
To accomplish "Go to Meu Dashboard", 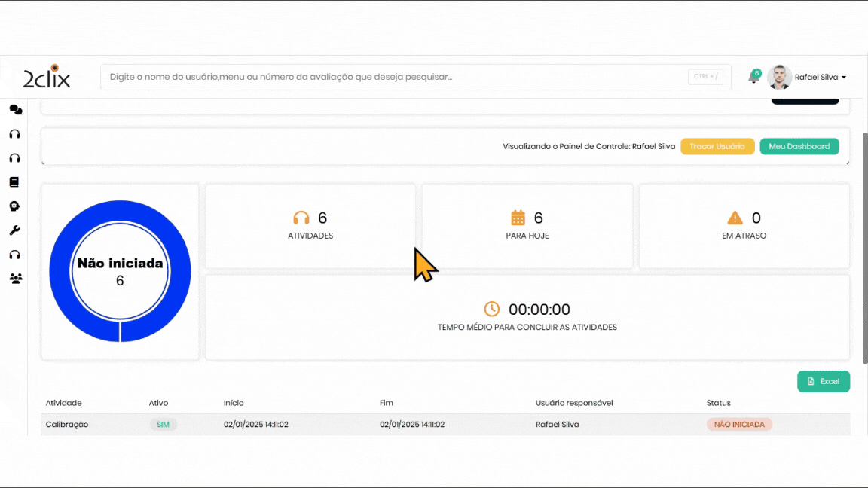I will (x=799, y=146).
